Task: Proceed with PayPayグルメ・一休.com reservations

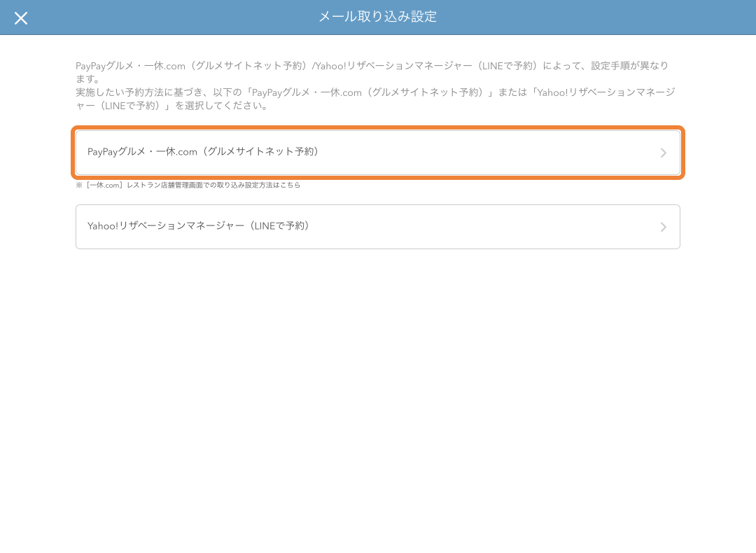Action: 378,152
